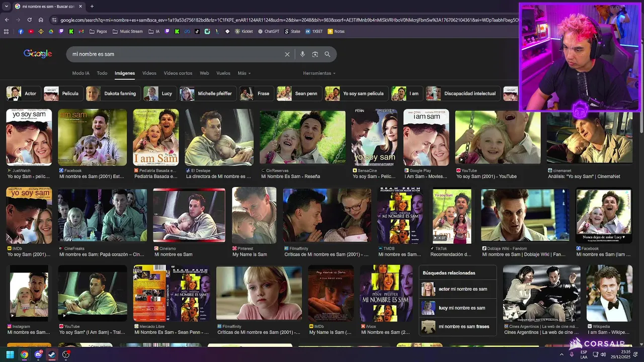Screen dimensions: 644x362
Task: Filter images by Discapacidad intelectual chip
Action: pyautogui.click(x=462, y=94)
